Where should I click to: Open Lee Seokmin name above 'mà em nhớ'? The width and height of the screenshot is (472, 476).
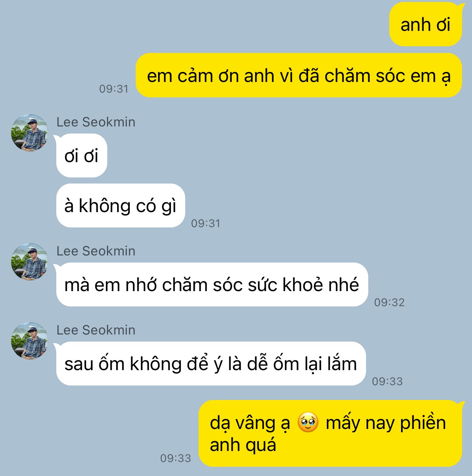(96, 251)
